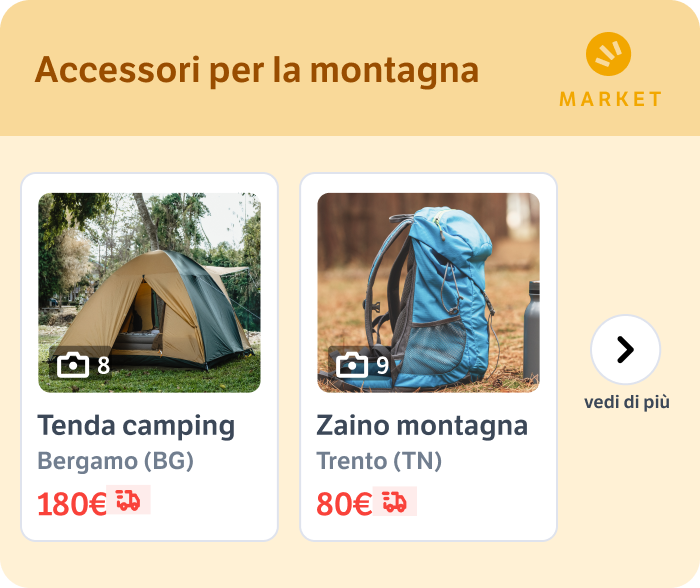Image resolution: width=700 pixels, height=588 pixels.
Task: Click the camera icon on backpack photo
Action: tap(352, 365)
